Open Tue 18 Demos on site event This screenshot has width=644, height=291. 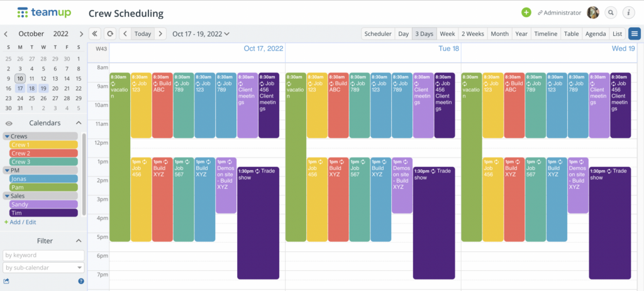click(x=402, y=185)
